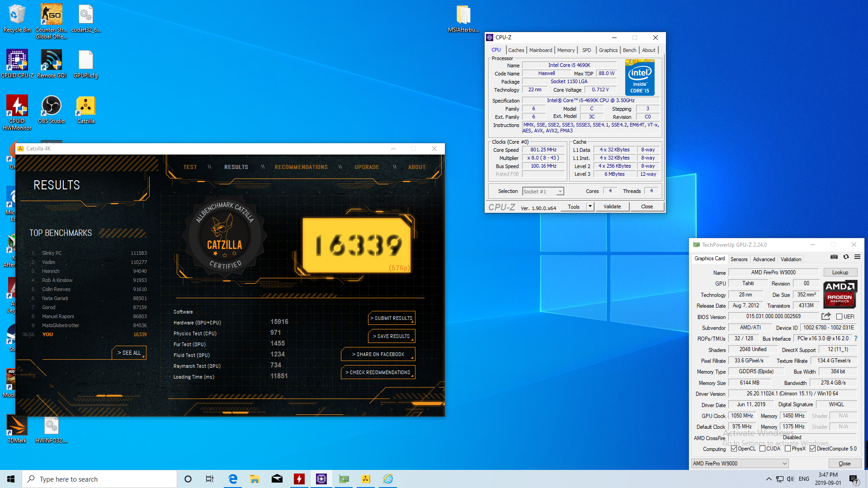Open UPGRADE menu in Catzilla
The height and width of the screenshot is (488, 868).
pos(367,167)
